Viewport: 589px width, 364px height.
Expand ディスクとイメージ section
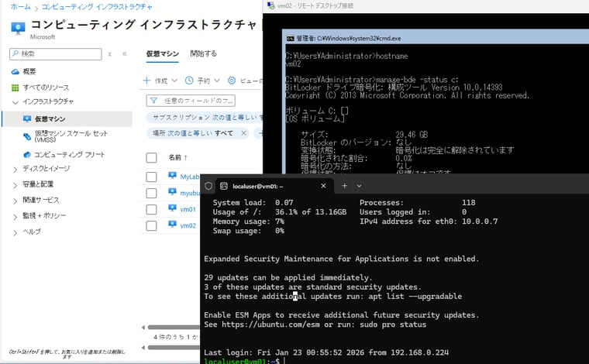(x=15, y=170)
